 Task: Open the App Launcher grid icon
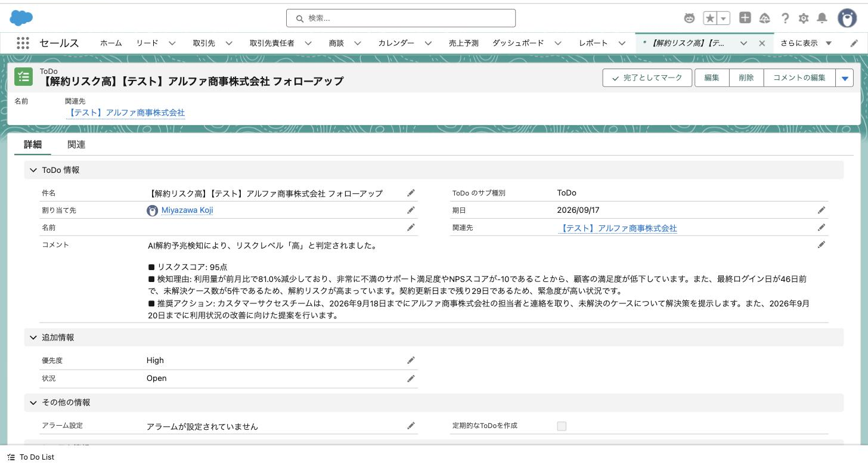pyautogui.click(x=23, y=43)
